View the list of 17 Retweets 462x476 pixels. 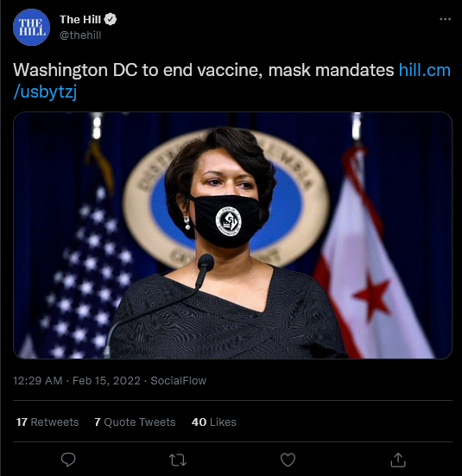47,422
